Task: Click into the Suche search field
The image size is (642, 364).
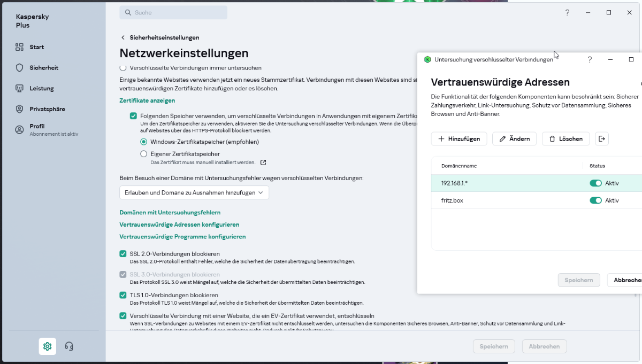Action: (173, 12)
